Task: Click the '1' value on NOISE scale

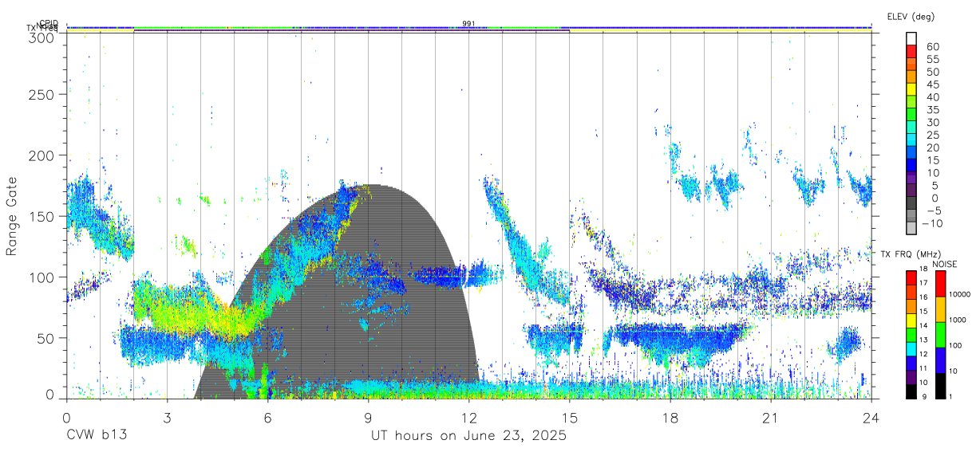Action: pos(950,396)
